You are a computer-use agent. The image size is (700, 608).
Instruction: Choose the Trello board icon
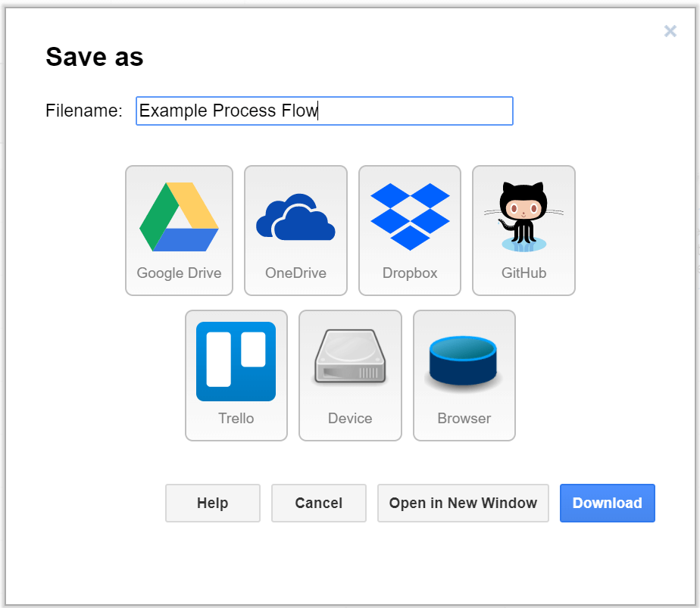point(236,361)
